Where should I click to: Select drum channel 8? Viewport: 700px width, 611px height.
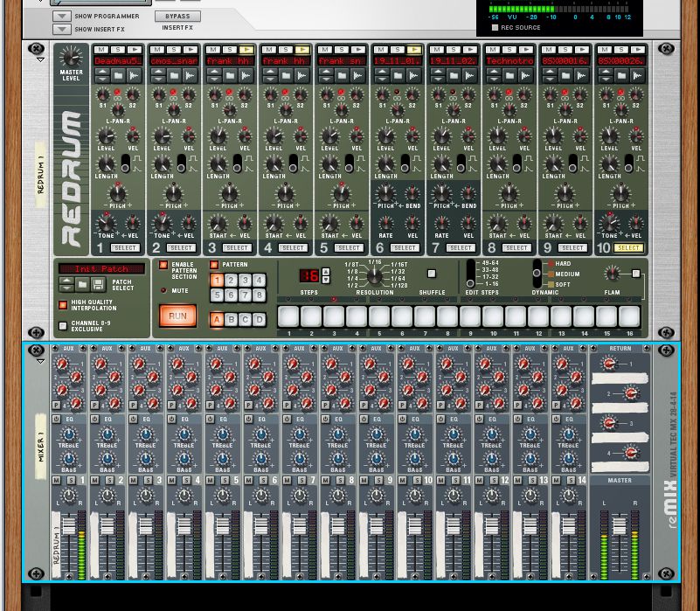[x=516, y=247]
